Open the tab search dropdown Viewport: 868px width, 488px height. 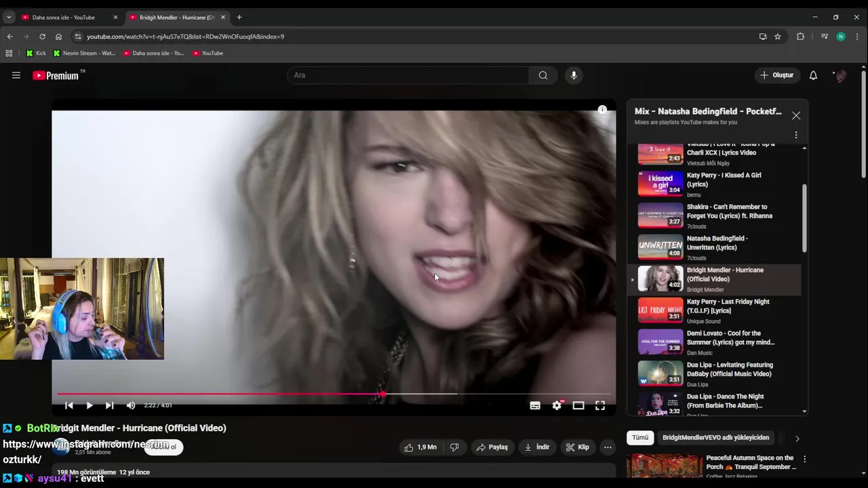coord(8,17)
